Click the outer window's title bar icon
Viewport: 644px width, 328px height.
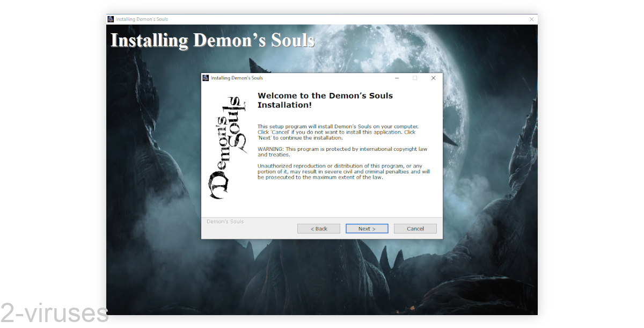click(x=111, y=19)
